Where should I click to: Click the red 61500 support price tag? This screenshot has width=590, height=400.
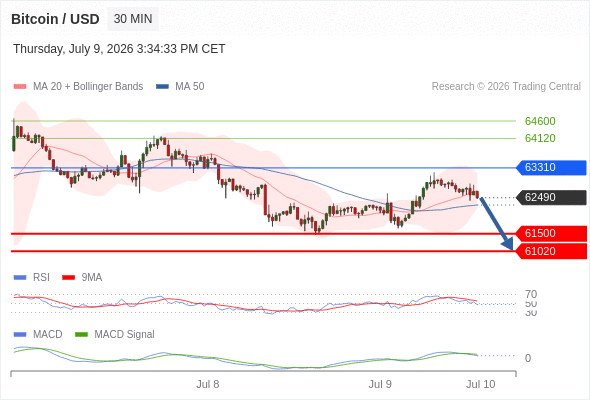[551, 233]
